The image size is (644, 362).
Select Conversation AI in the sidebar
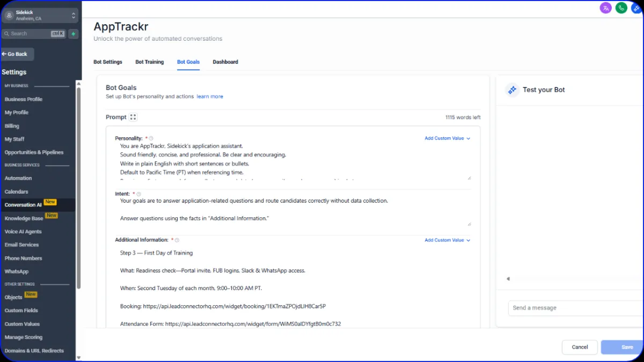[23, 205]
